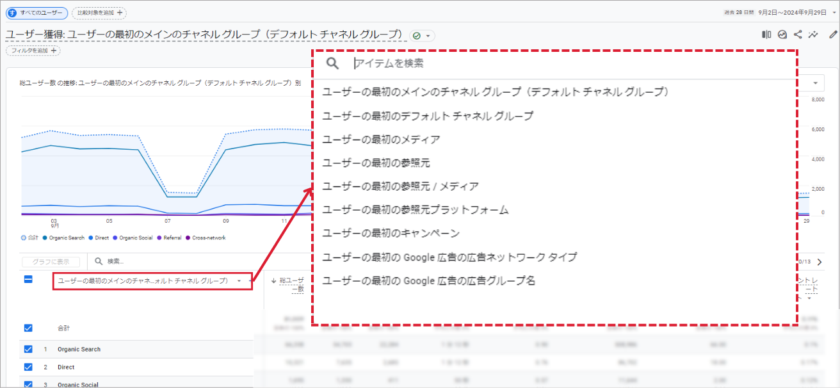
Task: Open the customize comparison columns icon
Action: pyautogui.click(x=767, y=35)
